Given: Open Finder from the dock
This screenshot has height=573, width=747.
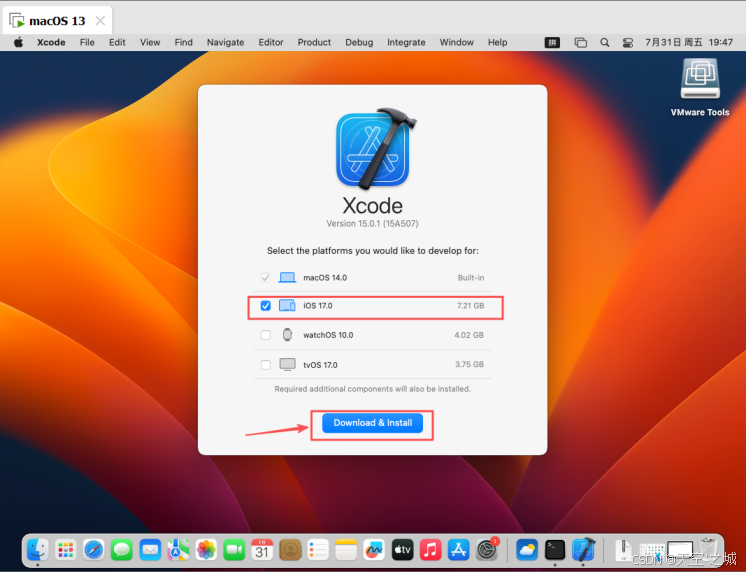Looking at the screenshot, I should [x=38, y=550].
